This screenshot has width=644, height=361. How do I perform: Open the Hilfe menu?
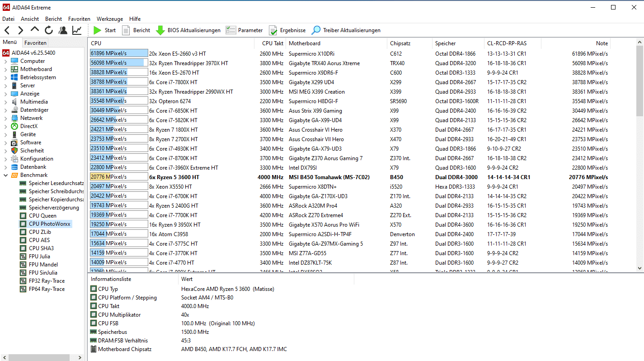[135, 19]
